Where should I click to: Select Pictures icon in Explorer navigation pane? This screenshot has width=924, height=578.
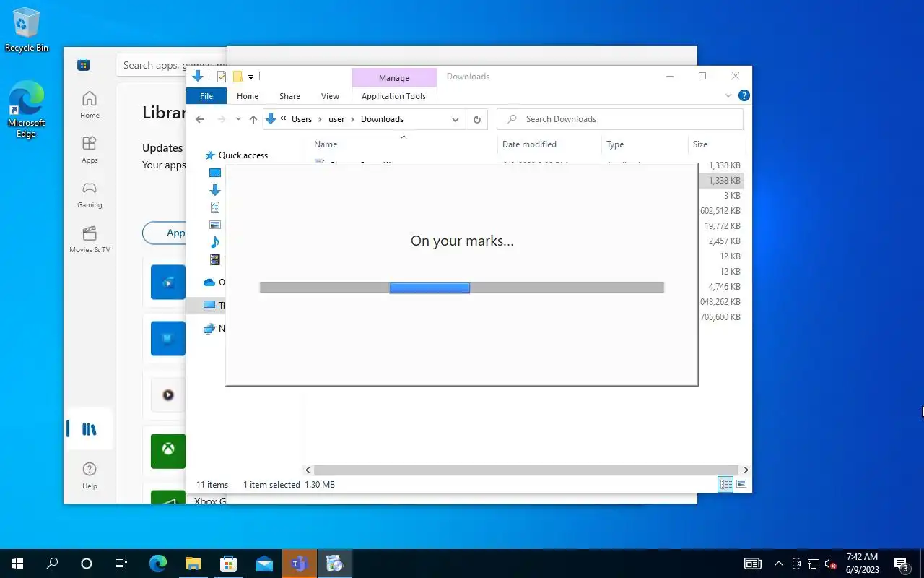coord(214,225)
